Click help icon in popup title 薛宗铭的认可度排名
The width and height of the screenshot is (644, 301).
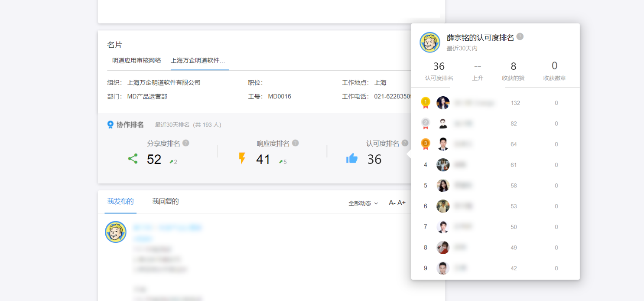(x=520, y=37)
